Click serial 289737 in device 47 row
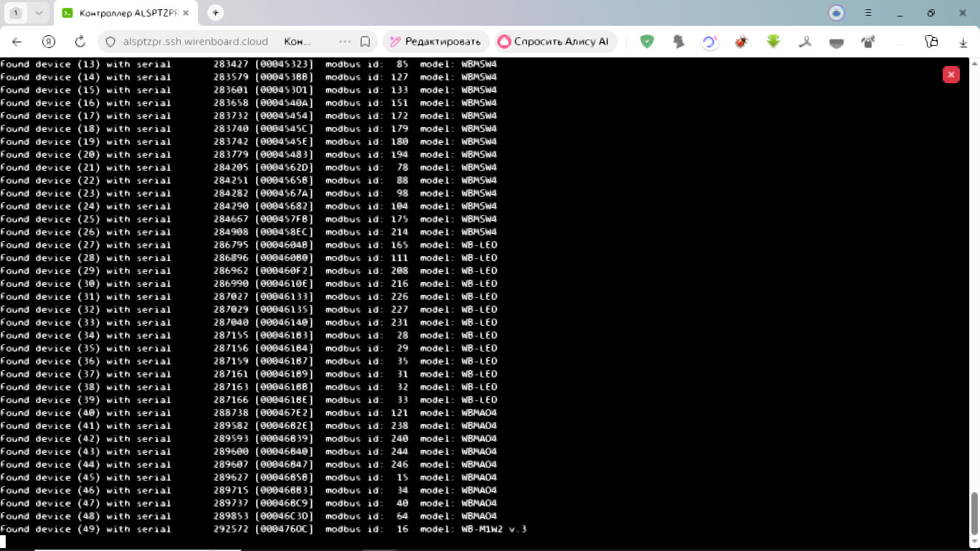Viewport: 980px width, 551px height. pyautogui.click(x=231, y=503)
